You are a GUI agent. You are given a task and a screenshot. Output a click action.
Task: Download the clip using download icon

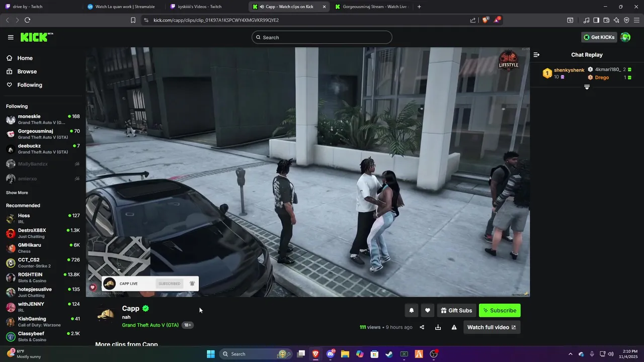pos(438,327)
